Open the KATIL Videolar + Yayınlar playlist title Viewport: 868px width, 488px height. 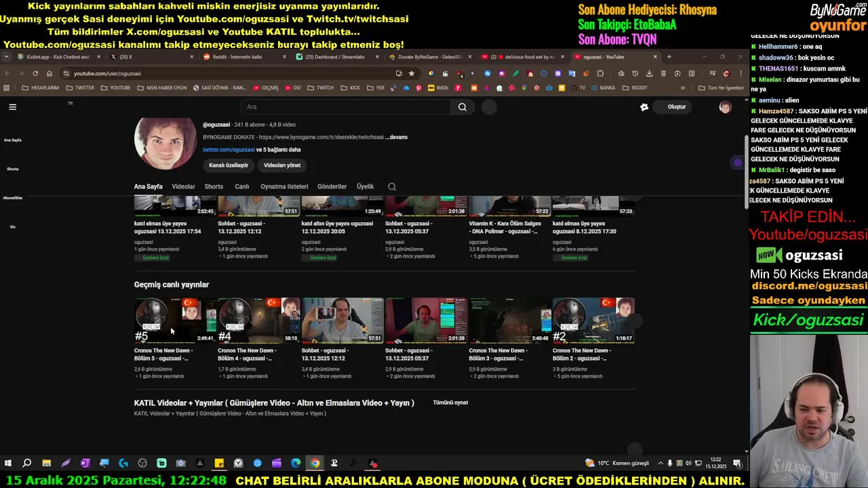pos(274,403)
